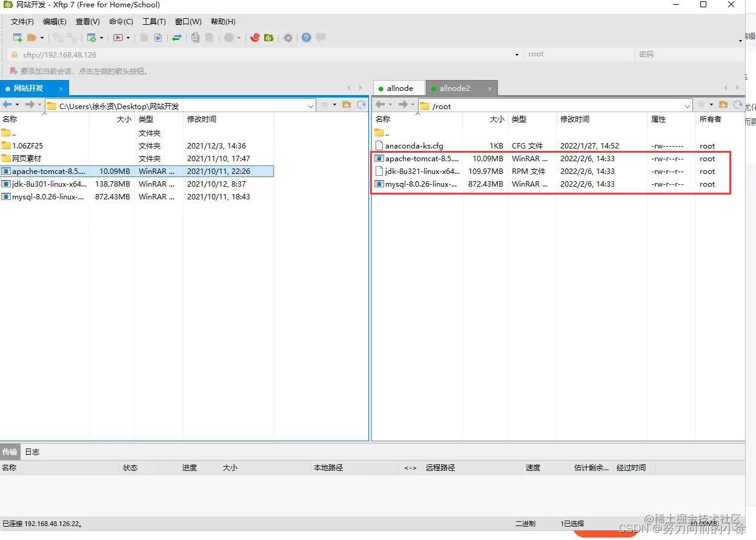The width and height of the screenshot is (756, 540).
Task: Open the 编辑(E) menu
Action: 55,21
